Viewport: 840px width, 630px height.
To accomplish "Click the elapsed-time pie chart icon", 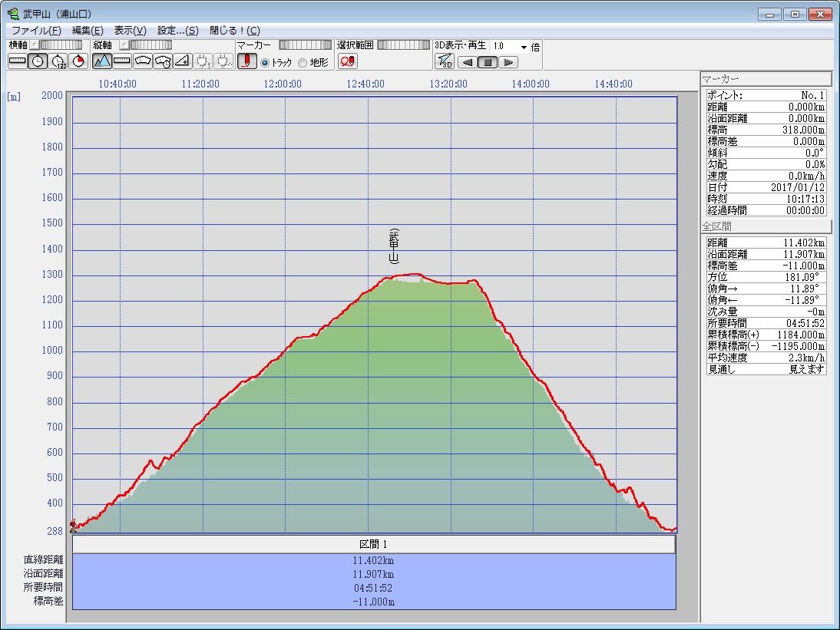I will (78, 61).
